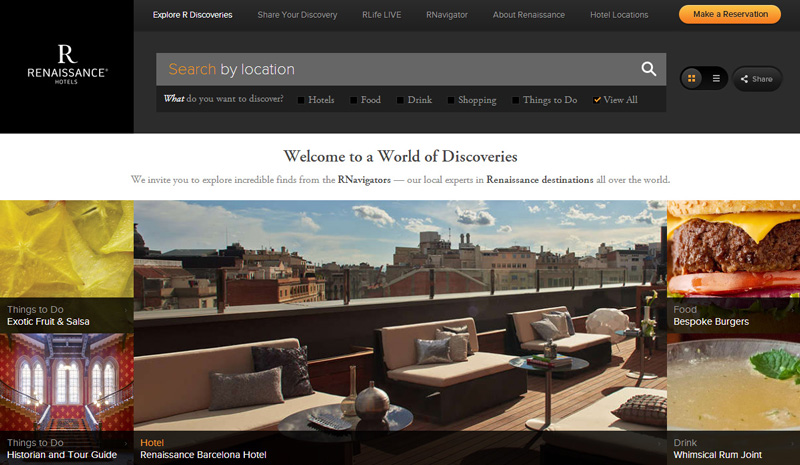Viewport: 800px width, 465px height.
Task: Open Share Your Discovery menu item
Action: 297,15
